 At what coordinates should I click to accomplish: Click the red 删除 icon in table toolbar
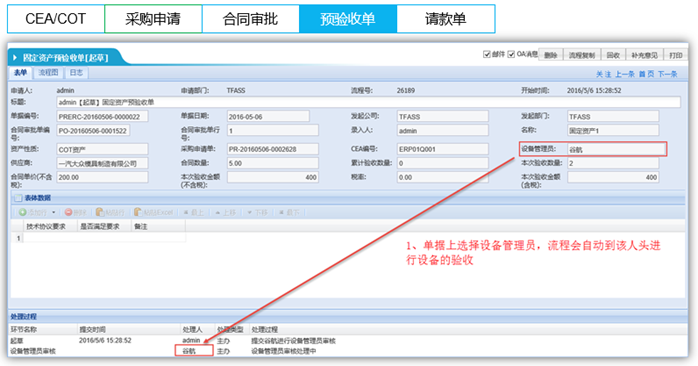69,212
